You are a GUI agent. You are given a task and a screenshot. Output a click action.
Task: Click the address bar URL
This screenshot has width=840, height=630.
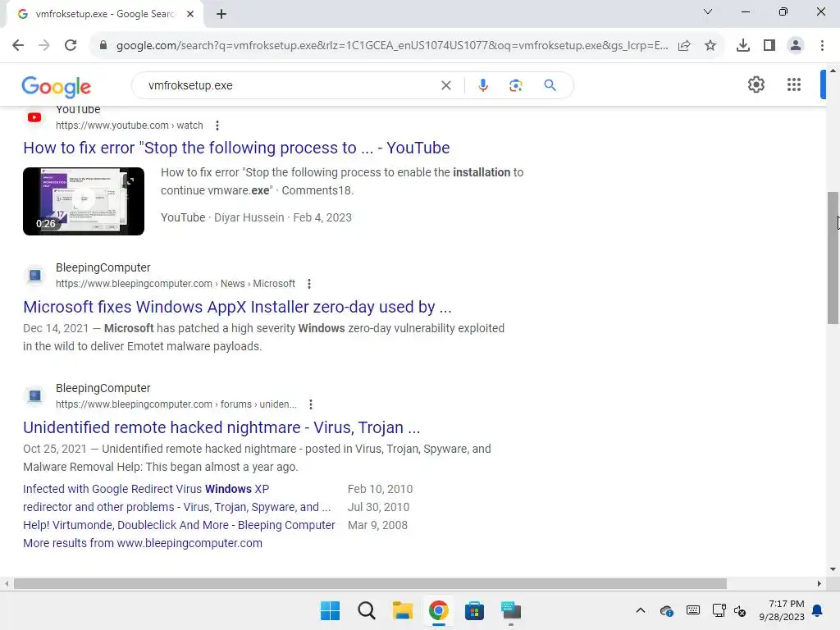392,46
